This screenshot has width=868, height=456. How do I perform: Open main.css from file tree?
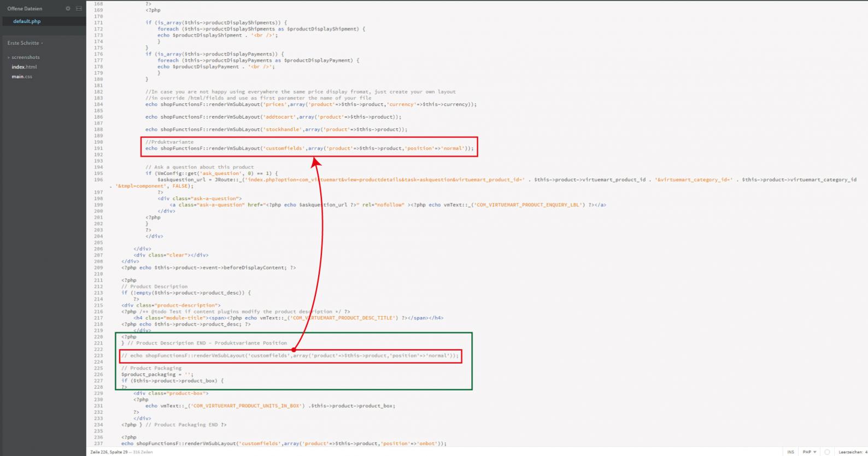[22, 77]
